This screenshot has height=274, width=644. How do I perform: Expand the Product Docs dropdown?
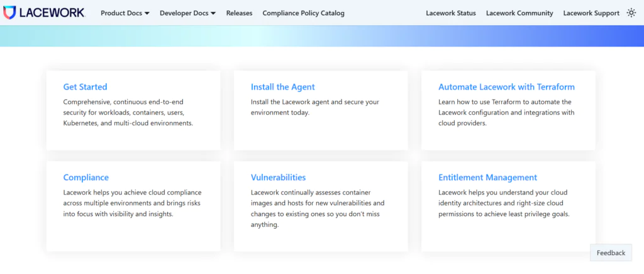point(125,13)
